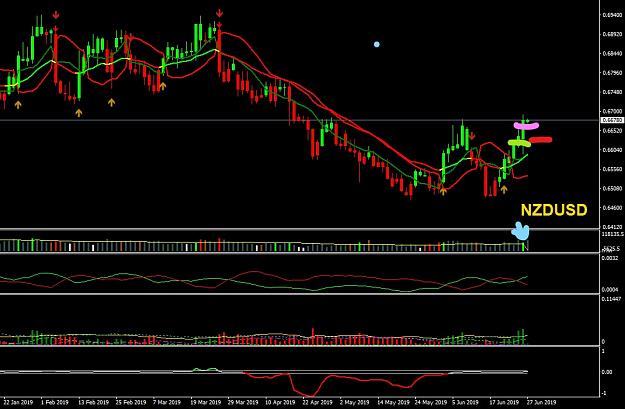Click the 5 Jun 2019 date label
This screenshot has height=409, width=625.
coord(466,402)
